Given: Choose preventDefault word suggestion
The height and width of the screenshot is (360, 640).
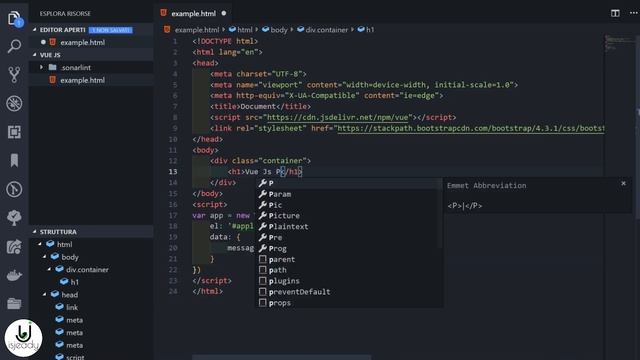Looking at the screenshot, I should pos(349,292).
